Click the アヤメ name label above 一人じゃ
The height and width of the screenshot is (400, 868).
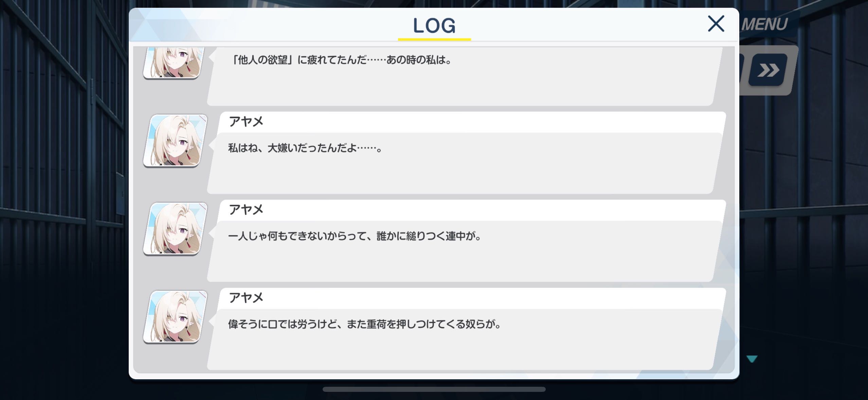[246, 209]
